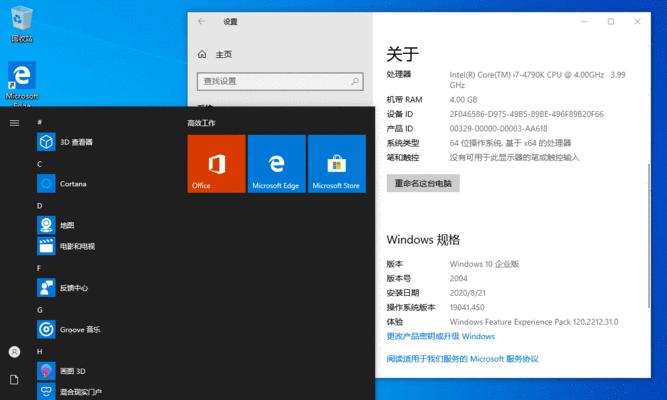Launch the Microsoft Store tile
This screenshot has width=667, height=400.
pyautogui.click(x=337, y=164)
